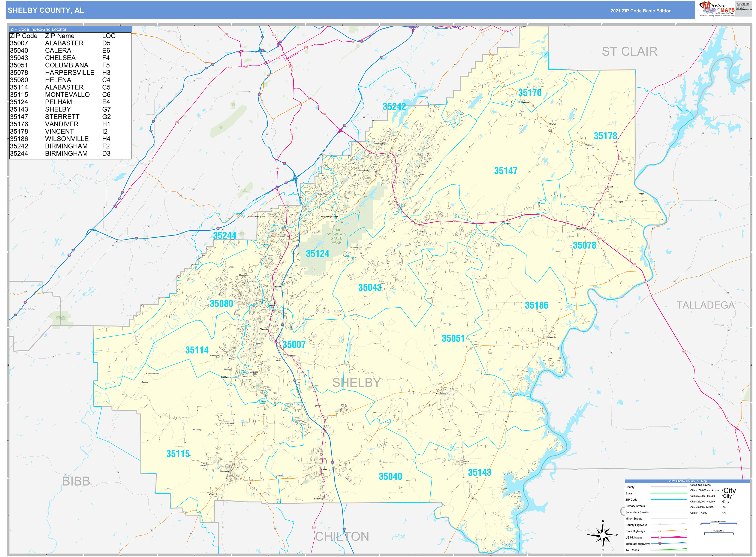Click the 35114 ZIP label on the map
Image resolution: width=756 pixels, height=557 pixels.
click(197, 350)
